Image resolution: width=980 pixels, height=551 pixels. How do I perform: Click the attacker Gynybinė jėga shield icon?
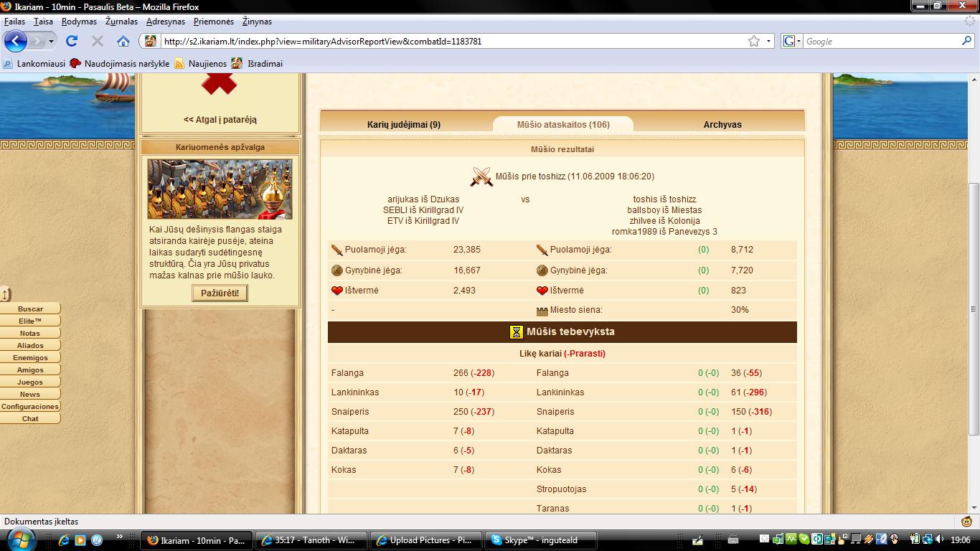point(337,270)
